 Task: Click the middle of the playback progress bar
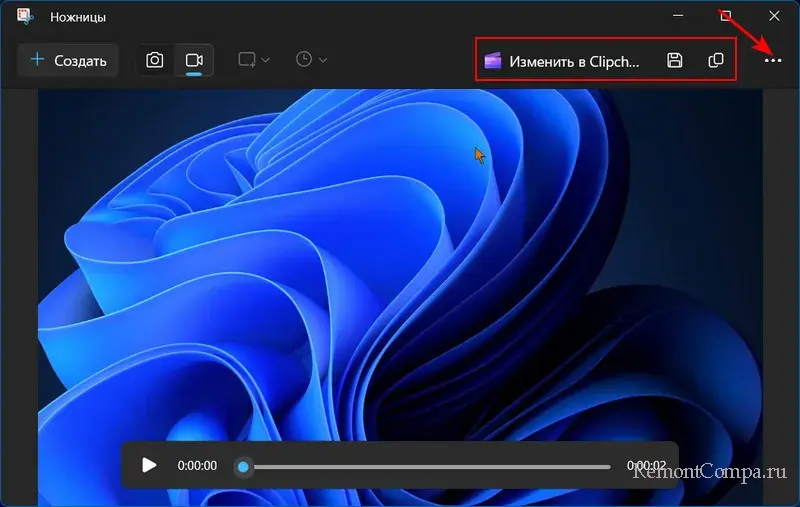point(427,466)
